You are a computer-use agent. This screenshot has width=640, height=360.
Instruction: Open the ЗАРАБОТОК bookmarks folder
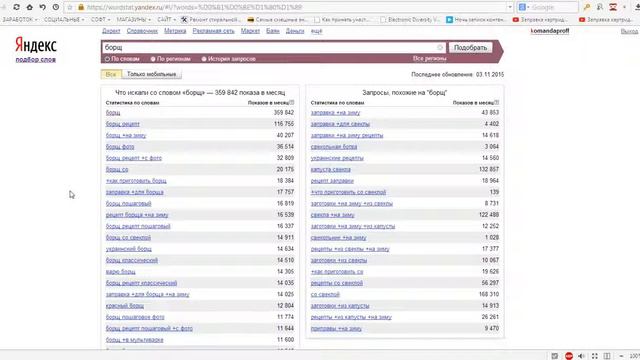(20, 19)
